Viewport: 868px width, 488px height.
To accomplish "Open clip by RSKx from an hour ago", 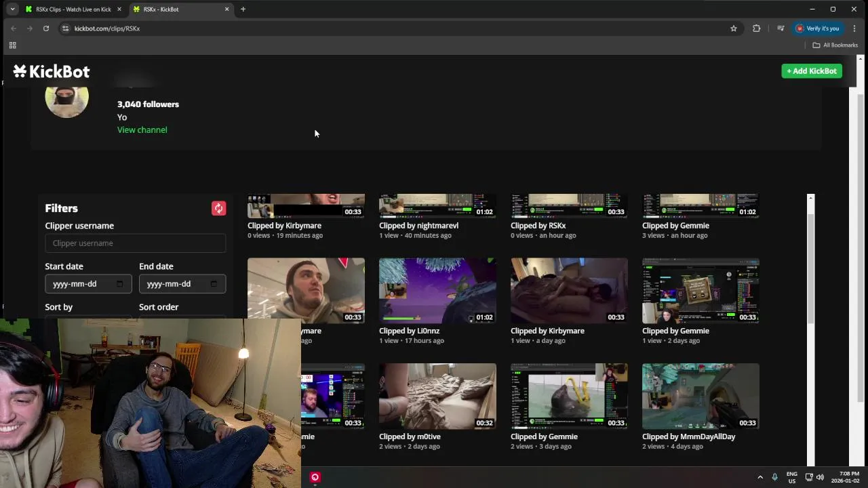I will pos(569,206).
